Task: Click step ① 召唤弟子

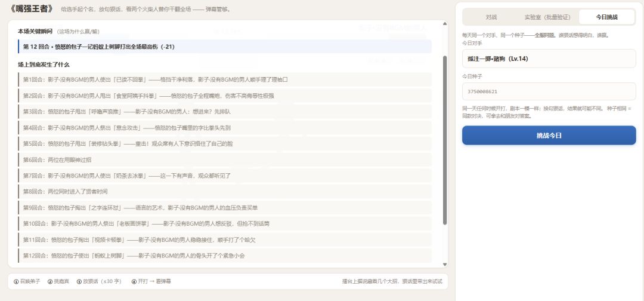Action: pyautogui.click(x=27, y=282)
